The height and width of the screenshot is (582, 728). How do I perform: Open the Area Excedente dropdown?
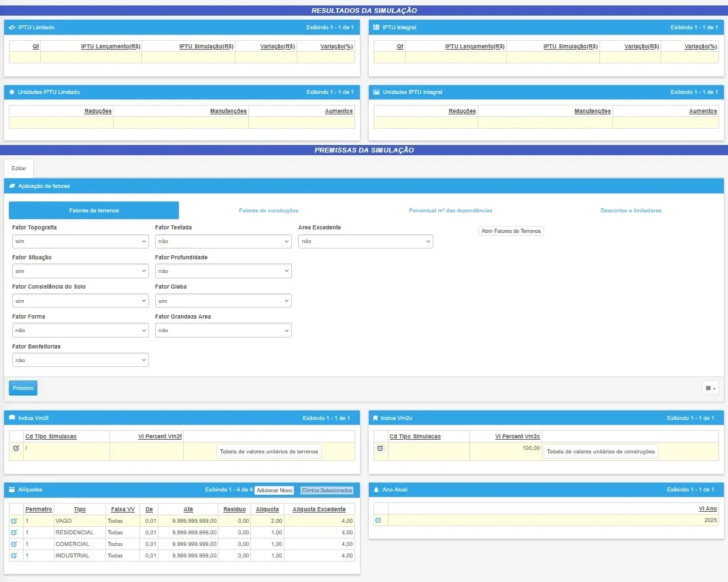coord(365,241)
